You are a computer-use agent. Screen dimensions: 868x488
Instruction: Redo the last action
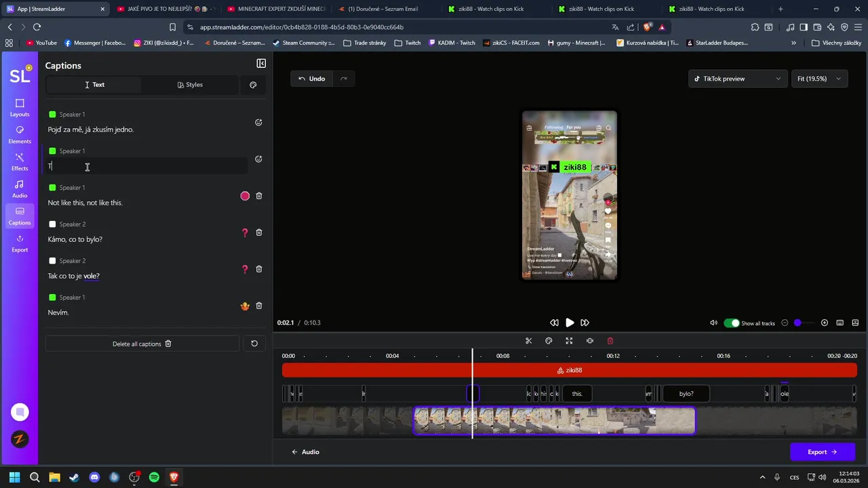[344, 79]
